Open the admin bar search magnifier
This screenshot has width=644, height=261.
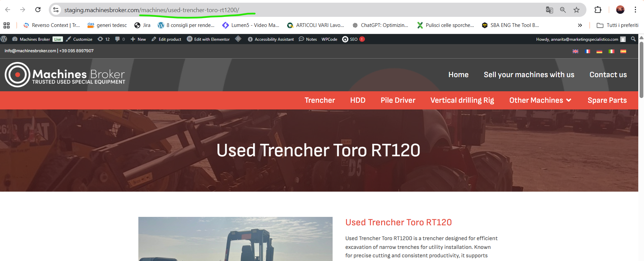(x=633, y=39)
